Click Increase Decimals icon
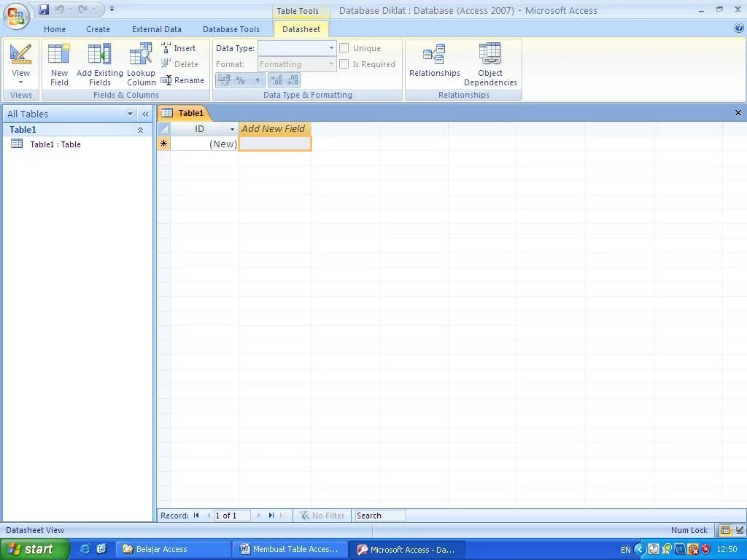 (276, 80)
